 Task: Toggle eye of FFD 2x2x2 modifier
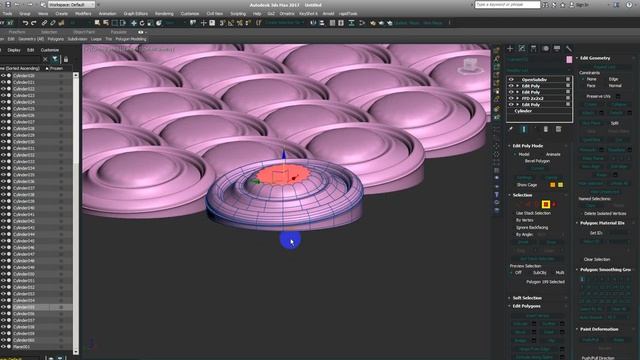coord(511,98)
